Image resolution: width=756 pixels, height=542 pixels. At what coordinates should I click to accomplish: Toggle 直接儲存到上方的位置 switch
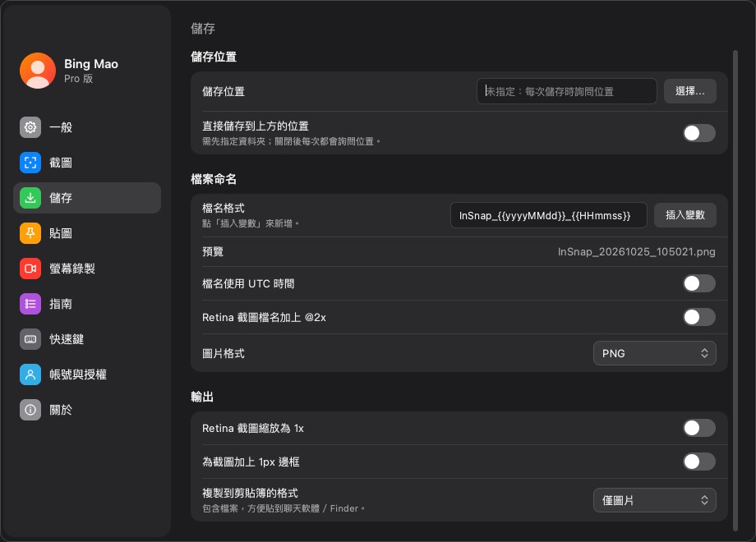(699, 133)
